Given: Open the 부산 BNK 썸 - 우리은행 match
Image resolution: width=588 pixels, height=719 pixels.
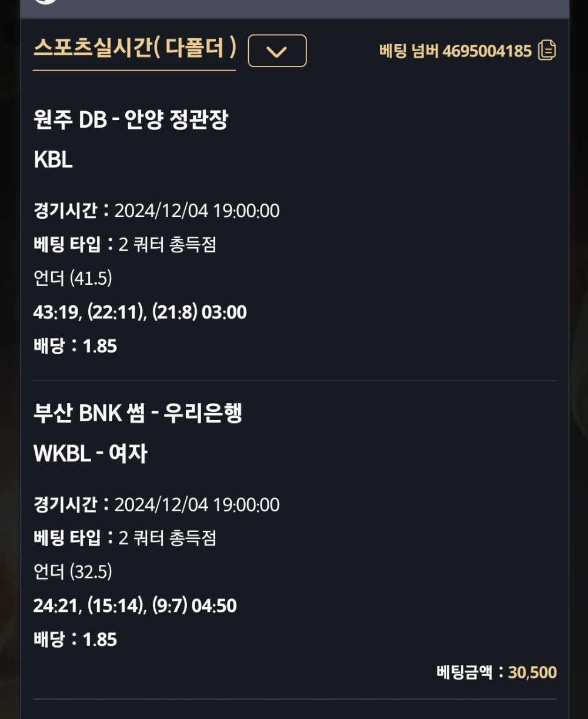Looking at the screenshot, I should click(x=138, y=413).
